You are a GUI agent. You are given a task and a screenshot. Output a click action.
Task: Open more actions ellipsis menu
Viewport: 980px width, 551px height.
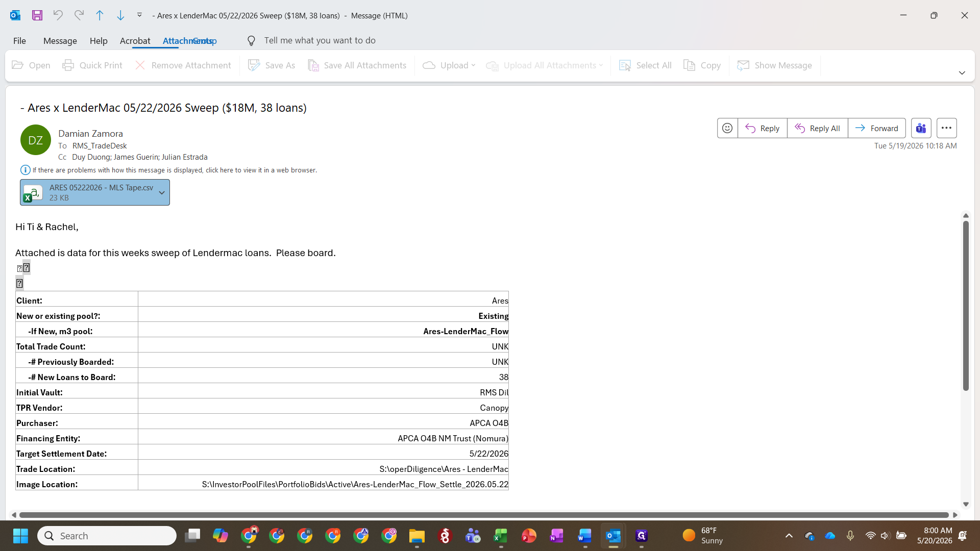947,128
